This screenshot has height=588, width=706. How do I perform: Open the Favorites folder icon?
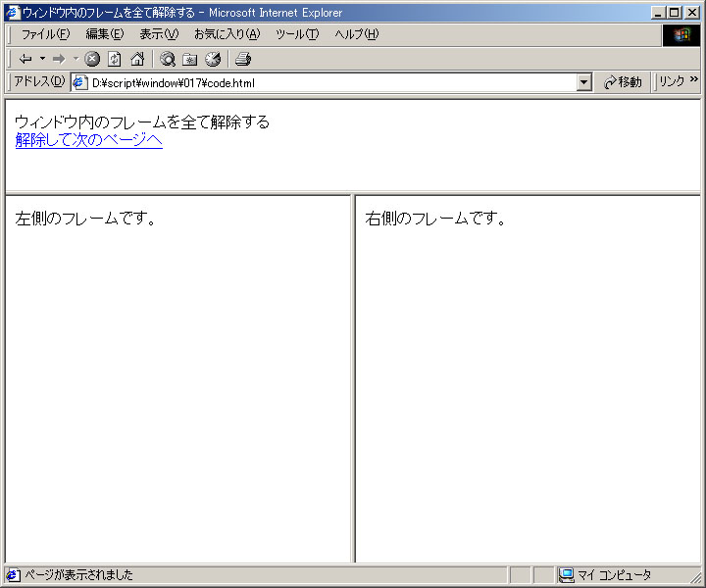(x=190, y=59)
